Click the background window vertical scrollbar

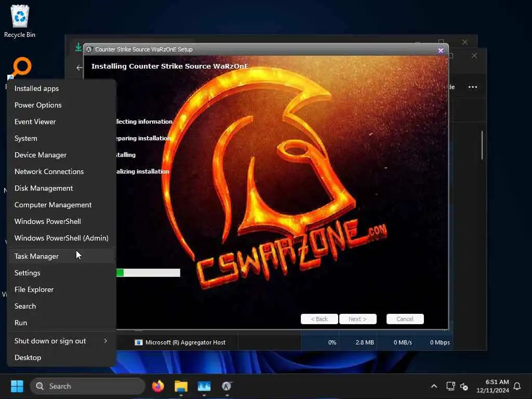point(482,145)
